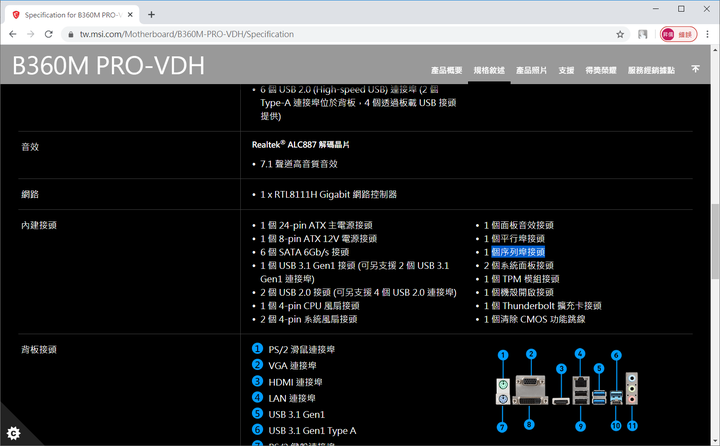Click the 1 個 4-pin CPU 風扇接頭 line
Image resolution: width=720 pixels, height=446 pixels.
click(310, 306)
